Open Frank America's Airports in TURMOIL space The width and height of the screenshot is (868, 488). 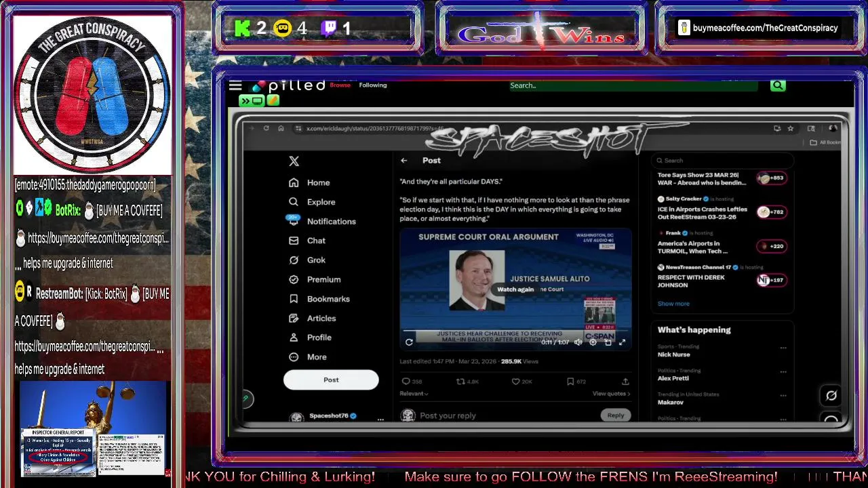(722, 243)
